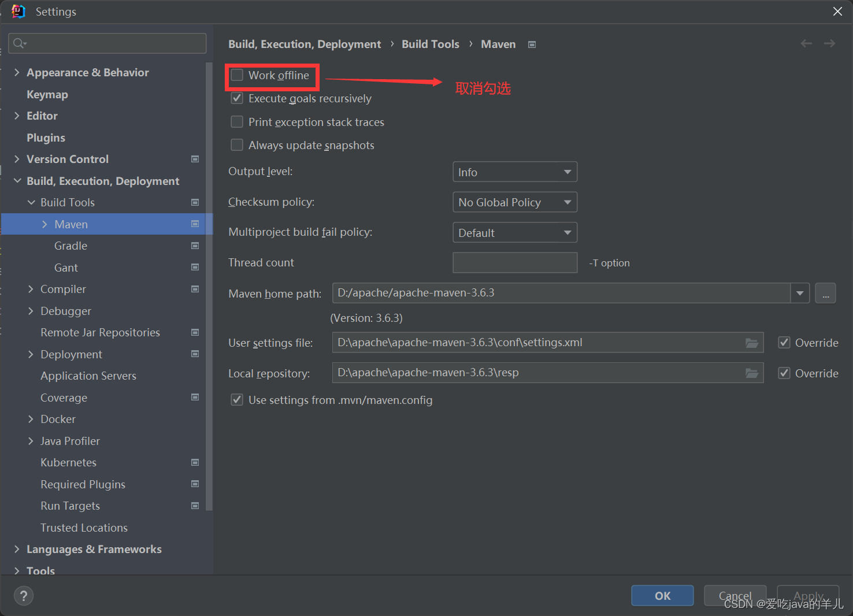Close the Settings dialog
Image resolution: width=853 pixels, height=616 pixels.
(837, 12)
